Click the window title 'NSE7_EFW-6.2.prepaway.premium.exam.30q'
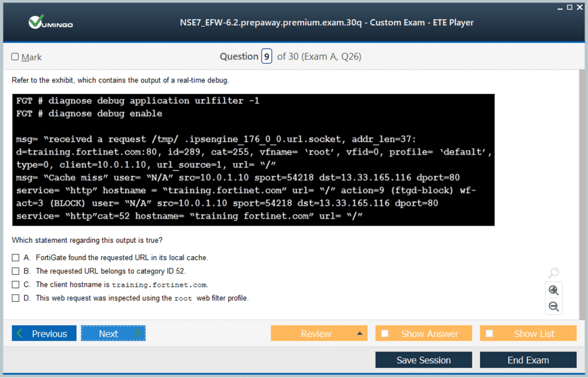The height and width of the screenshot is (378, 588). (x=327, y=22)
